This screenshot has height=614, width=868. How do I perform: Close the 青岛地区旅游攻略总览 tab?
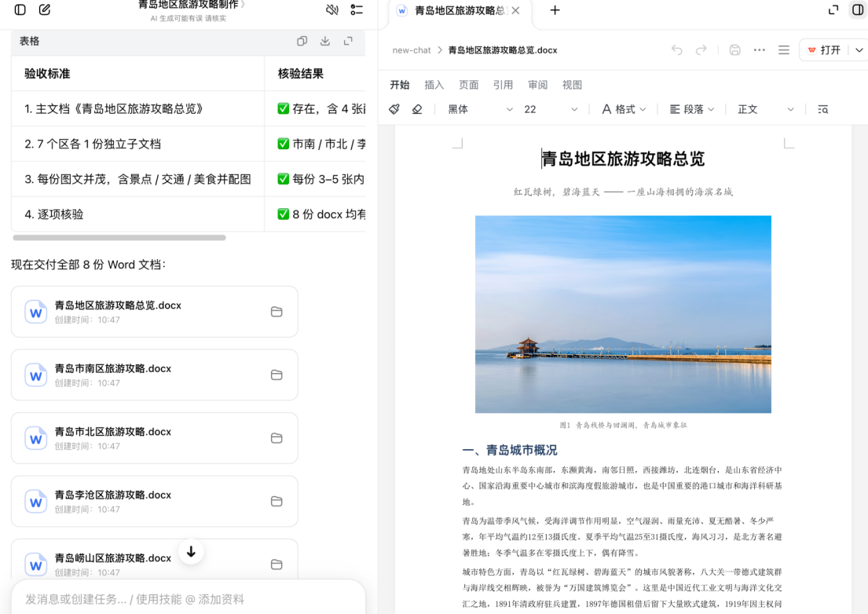(515, 10)
